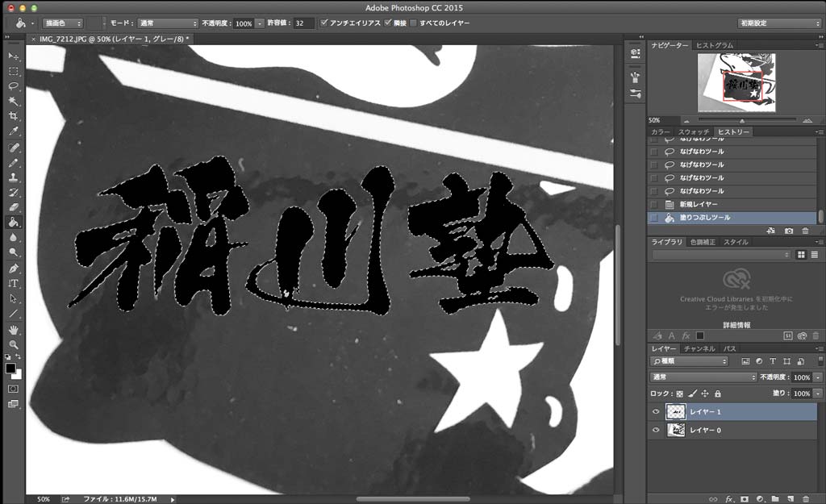Select the Blur tool
This screenshot has width=826, height=504.
point(13,238)
